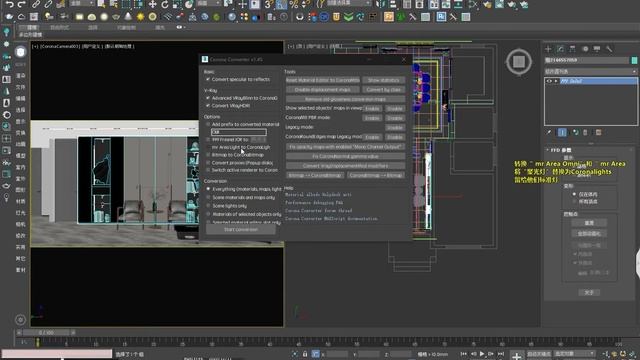The width and height of the screenshot is (640, 360).
Task: Toggle Convert VRayHDRI checkbox
Action: [x=208, y=105]
